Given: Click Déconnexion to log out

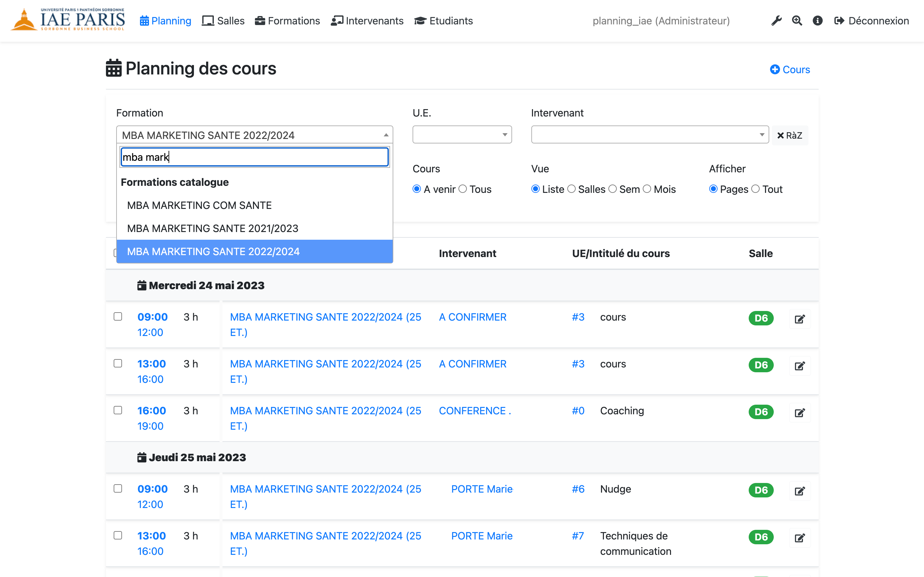Looking at the screenshot, I should tap(872, 21).
